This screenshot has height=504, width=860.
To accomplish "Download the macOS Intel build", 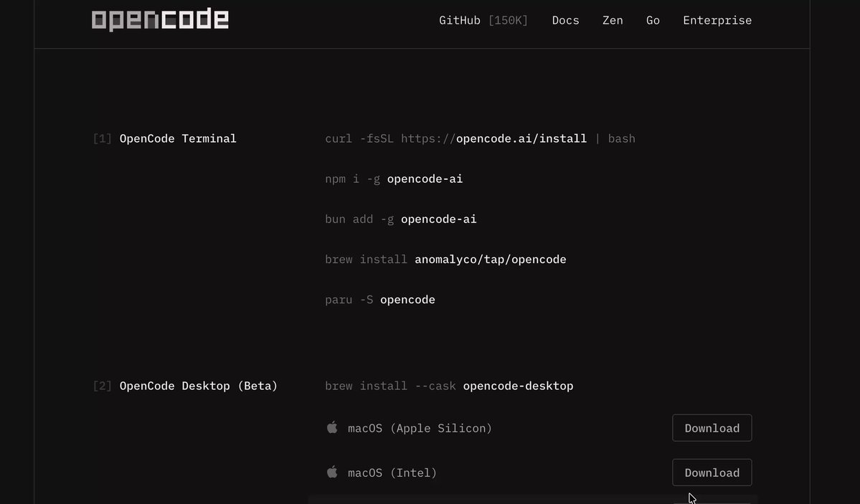I will [x=712, y=472].
